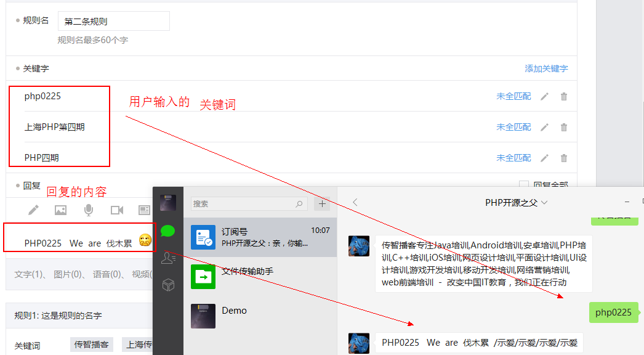Choose the image reply type icon
The height and width of the screenshot is (355, 644).
[x=60, y=210]
